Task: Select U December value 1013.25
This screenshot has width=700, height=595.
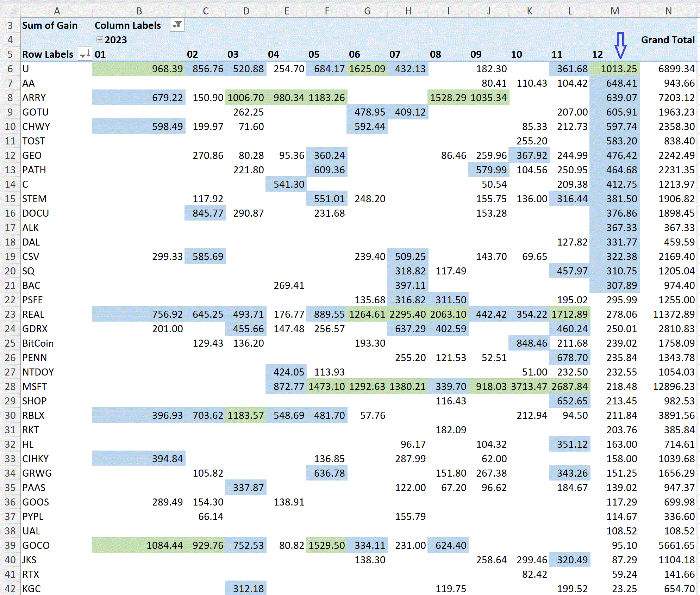Action: pos(615,69)
